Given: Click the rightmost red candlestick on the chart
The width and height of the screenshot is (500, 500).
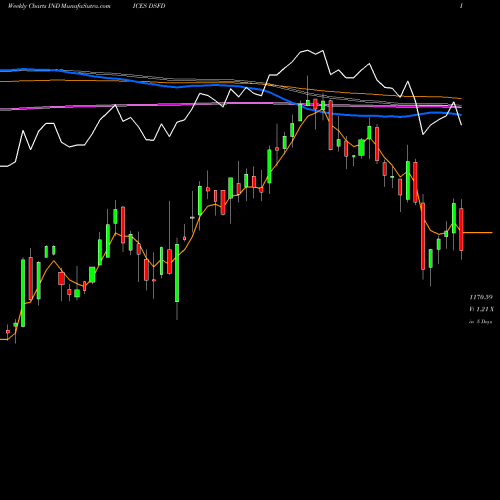Looking at the screenshot, I should pyautogui.click(x=461, y=229).
